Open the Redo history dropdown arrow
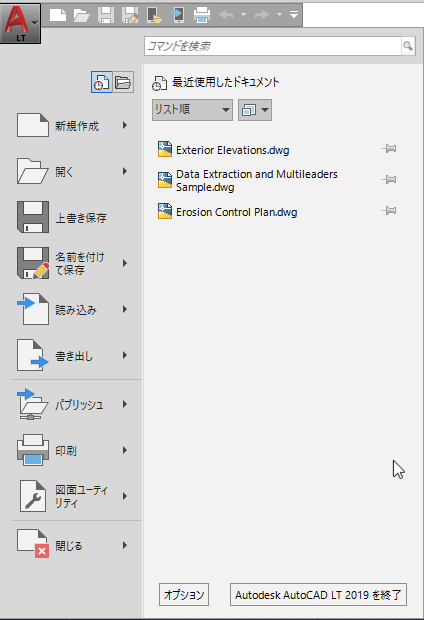 tap(279, 15)
